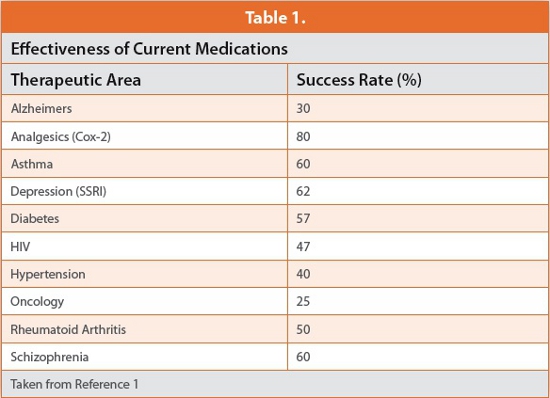Click the success rate value 80
This screenshot has width=550, height=398.
(303, 136)
